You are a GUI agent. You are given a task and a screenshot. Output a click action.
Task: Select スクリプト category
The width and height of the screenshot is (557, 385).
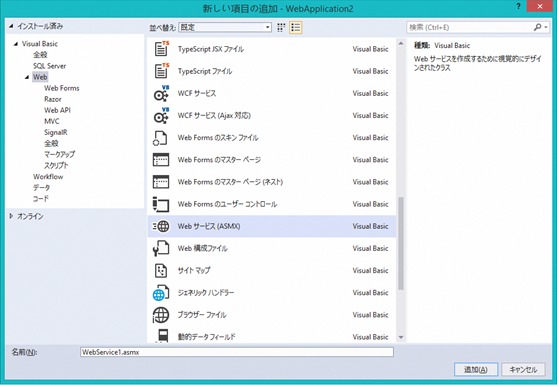(56, 166)
